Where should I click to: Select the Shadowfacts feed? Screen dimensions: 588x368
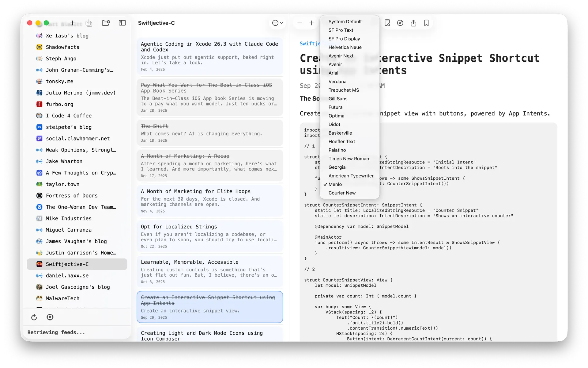click(x=77, y=47)
